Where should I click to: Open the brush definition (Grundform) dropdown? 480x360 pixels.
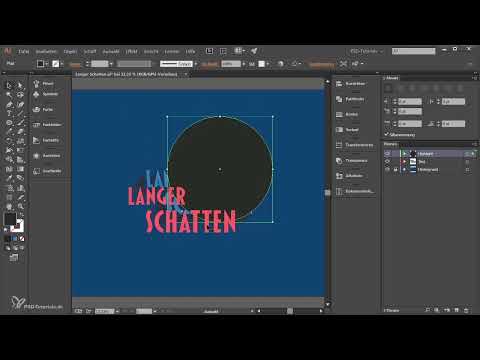click(196, 64)
